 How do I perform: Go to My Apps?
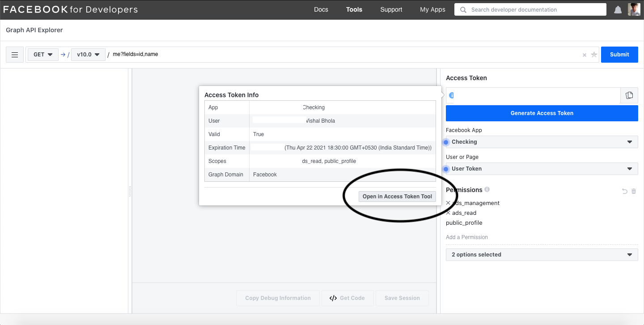(432, 10)
